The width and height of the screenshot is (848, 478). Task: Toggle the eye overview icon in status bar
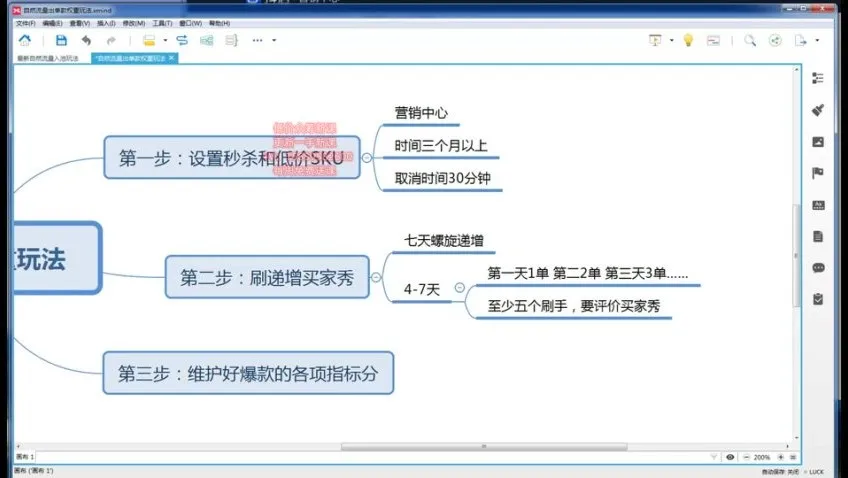pos(730,457)
